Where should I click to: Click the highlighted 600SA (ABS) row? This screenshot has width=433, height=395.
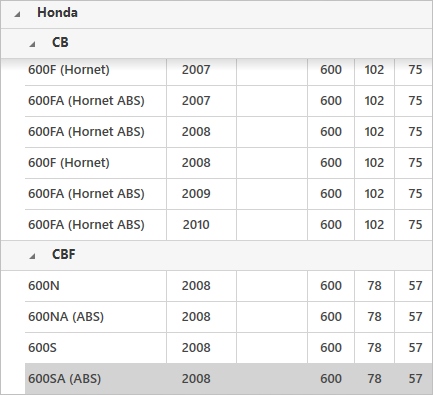point(228,379)
